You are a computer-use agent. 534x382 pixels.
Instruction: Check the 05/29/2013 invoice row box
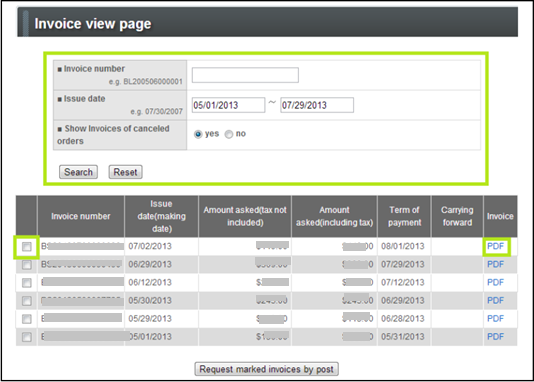[27, 319]
